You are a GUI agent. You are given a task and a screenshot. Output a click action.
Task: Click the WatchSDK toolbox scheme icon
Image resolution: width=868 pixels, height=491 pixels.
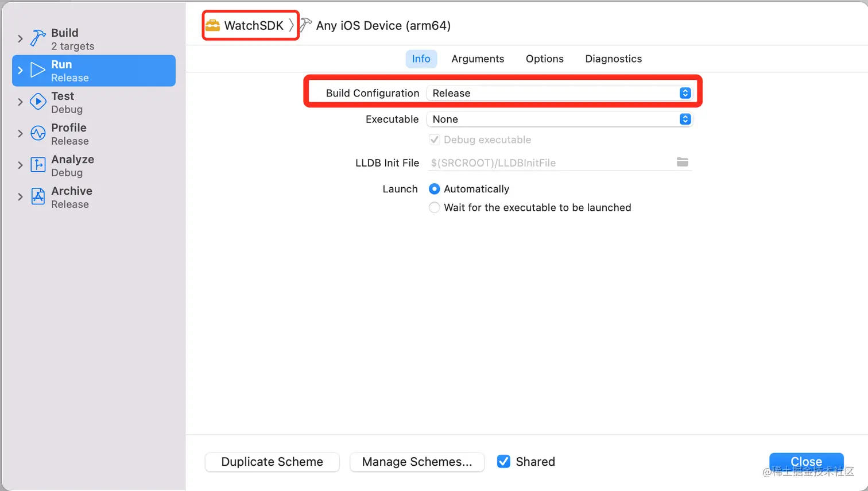coord(212,25)
